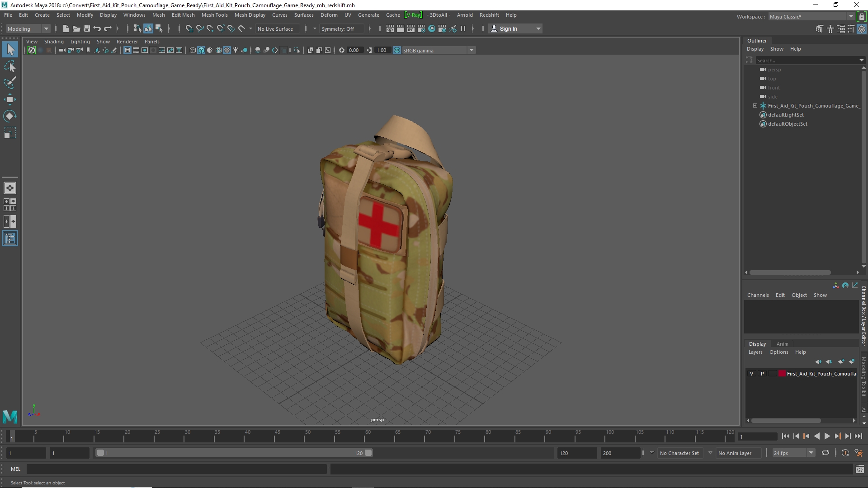Screen dimensions: 868x488
Task: Expand the First_Aid_Kit_Pouch node in Outliner
Action: pyautogui.click(x=755, y=106)
